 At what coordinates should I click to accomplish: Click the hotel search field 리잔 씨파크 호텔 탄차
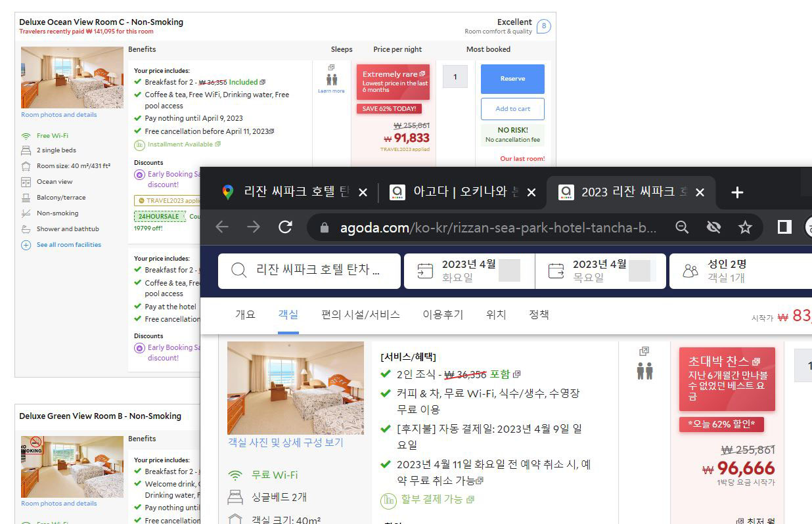pyautogui.click(x=309, y=271)
